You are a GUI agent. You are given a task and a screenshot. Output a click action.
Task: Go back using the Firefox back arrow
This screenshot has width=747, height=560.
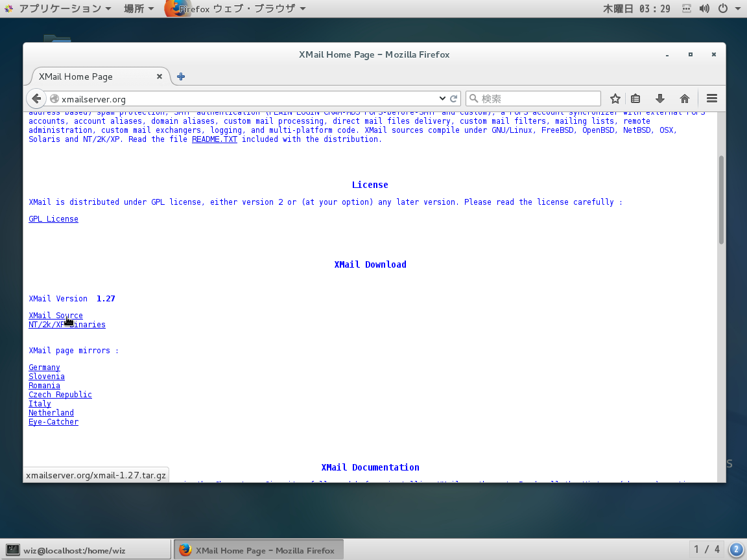36,99
